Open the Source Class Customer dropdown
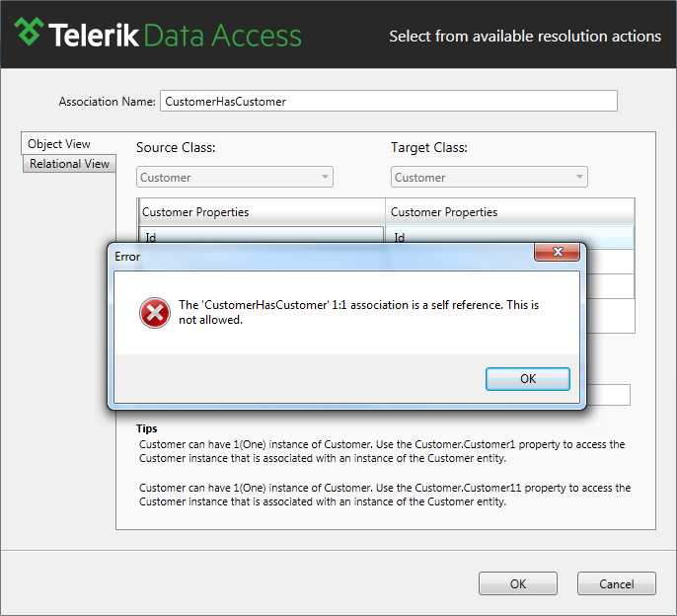The width and height of the screenshot is (677, 616). 235,177
